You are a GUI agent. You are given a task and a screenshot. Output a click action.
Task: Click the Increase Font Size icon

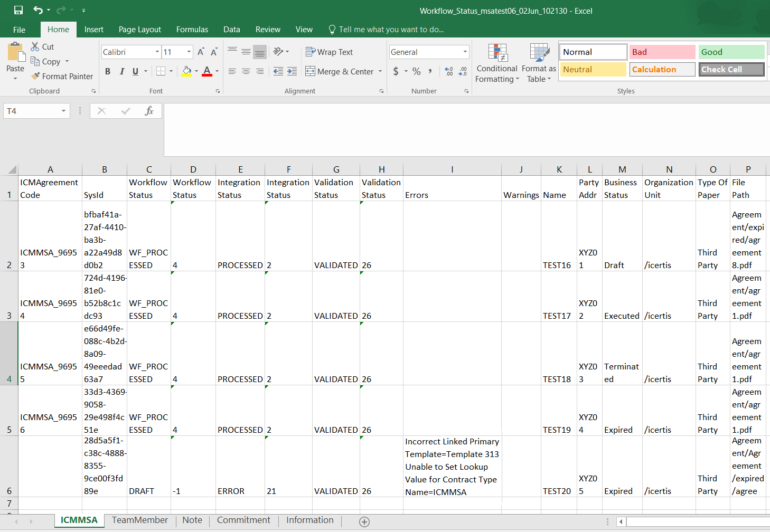(201, 52)
